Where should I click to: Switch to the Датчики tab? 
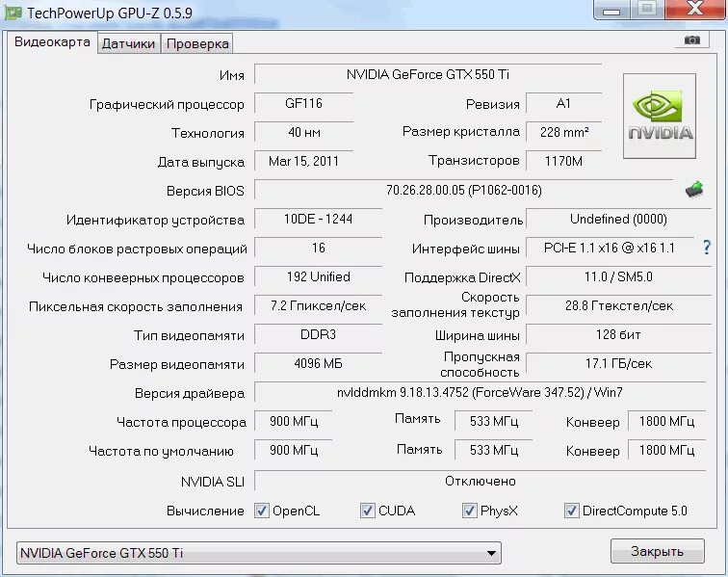pyautogui.click(x=129, y=43)
